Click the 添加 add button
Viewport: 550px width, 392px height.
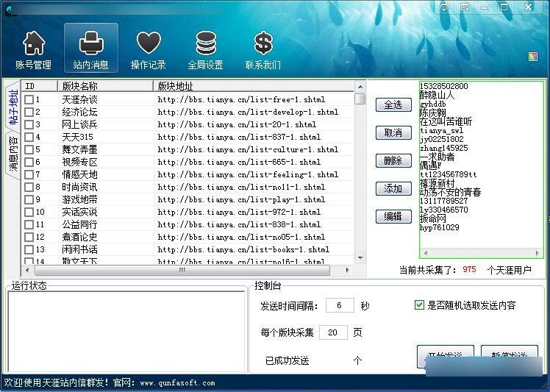tap(393, 188)
